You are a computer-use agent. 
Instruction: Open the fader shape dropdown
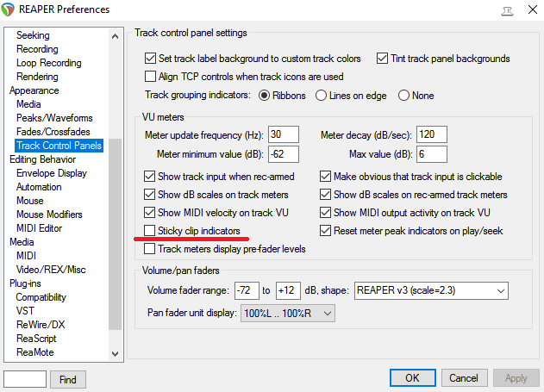(x=430, y=290)
